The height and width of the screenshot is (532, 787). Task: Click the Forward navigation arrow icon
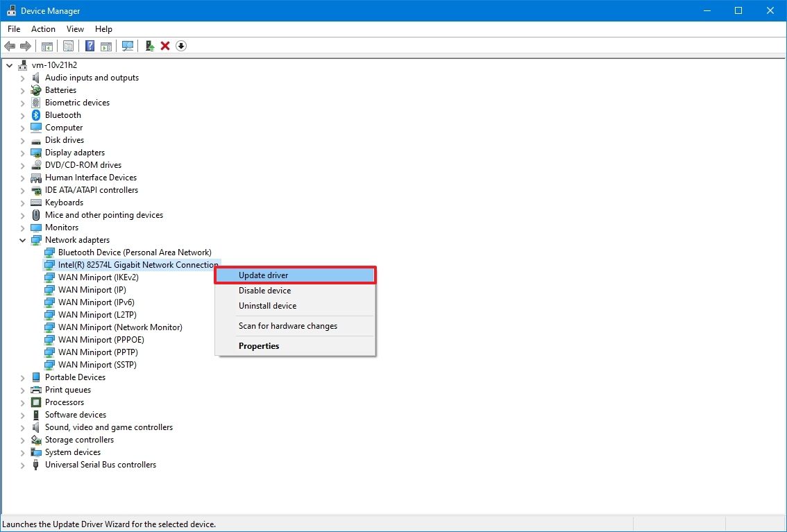[x=26, y=46]
